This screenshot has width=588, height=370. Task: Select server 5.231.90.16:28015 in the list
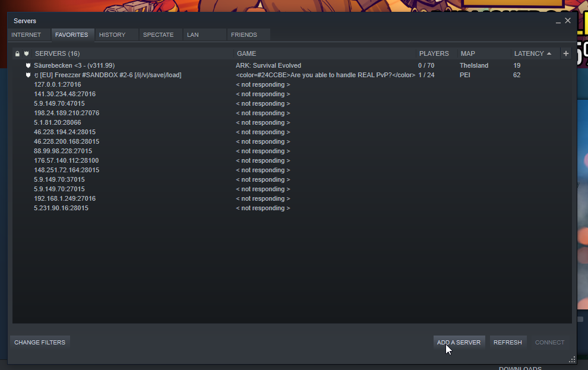[x=292, y=208]
